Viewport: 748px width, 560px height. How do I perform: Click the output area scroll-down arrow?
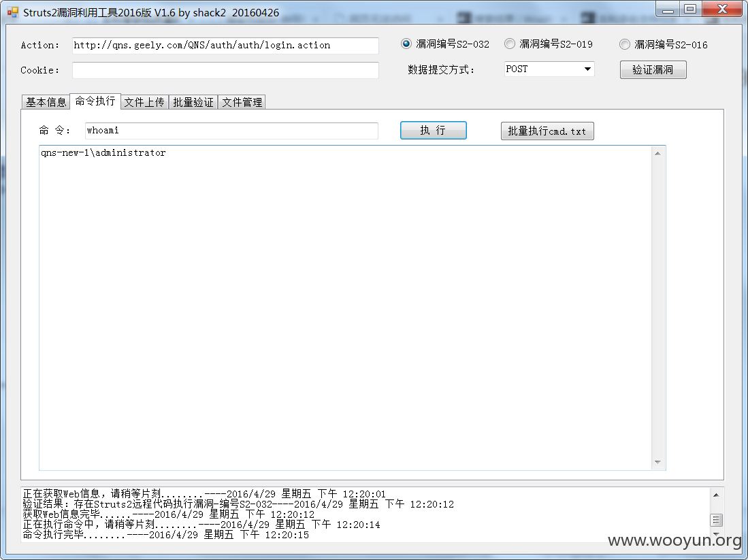tap(658, 462)
